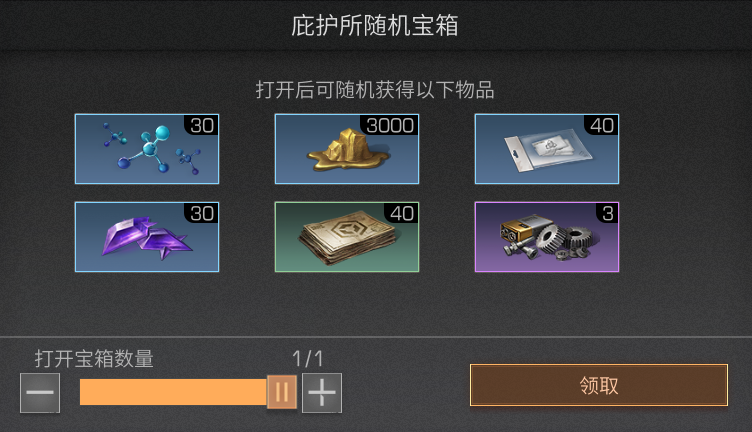Select the blue molecule item icon
Screen dimensions: 752x432
pos(147,149)
